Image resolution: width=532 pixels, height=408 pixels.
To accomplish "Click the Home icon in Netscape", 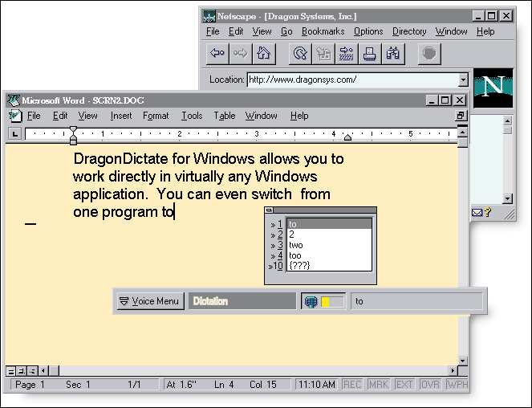I will pyautogui.click(x=263, y=54).
